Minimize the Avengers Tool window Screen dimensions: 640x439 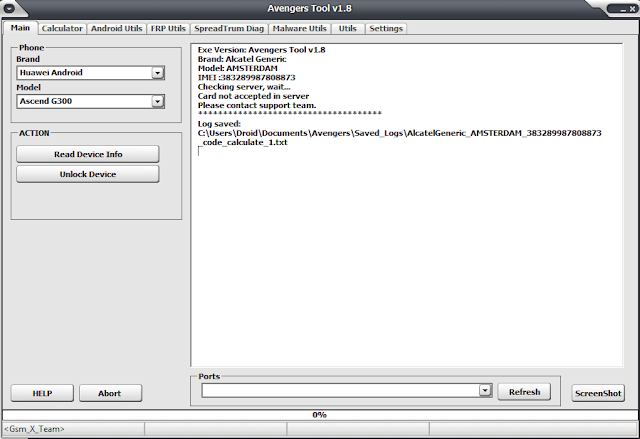click(623, 9)
